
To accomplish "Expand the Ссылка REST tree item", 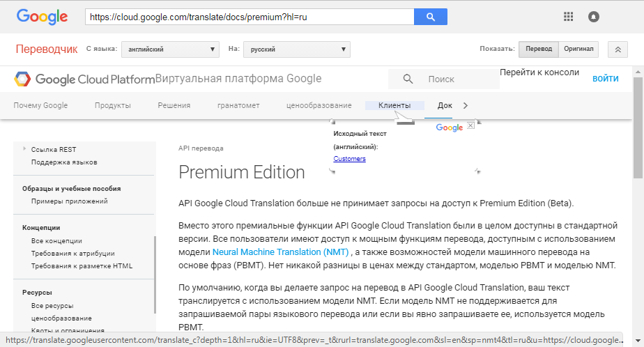I will click(24, 148).
